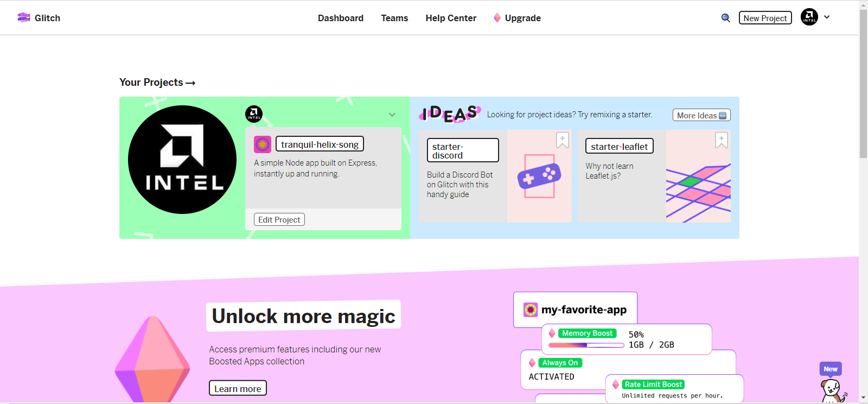Image resolution: width=868 pixels, height=404 pixels.
Task: Click the my-favorite-app sunflower icon
Action: [531, 310]
